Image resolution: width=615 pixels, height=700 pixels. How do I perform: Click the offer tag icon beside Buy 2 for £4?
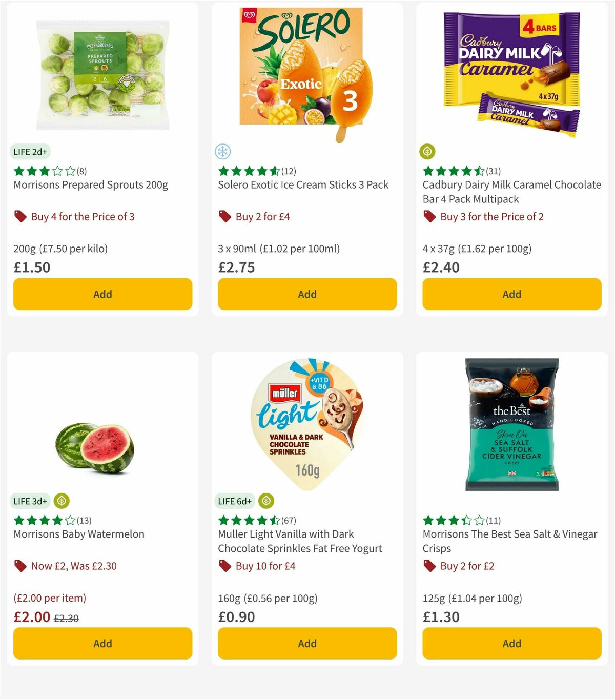(225, 217)
